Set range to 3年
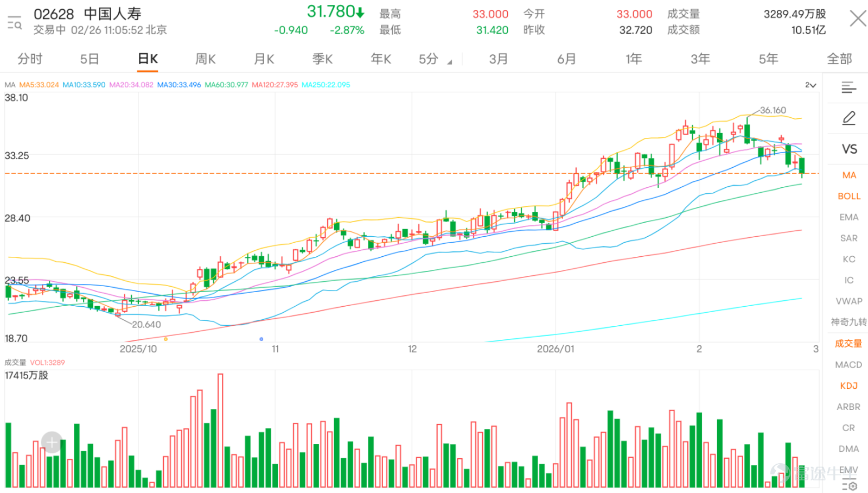The image size is (868, 493). coord(700,59)
